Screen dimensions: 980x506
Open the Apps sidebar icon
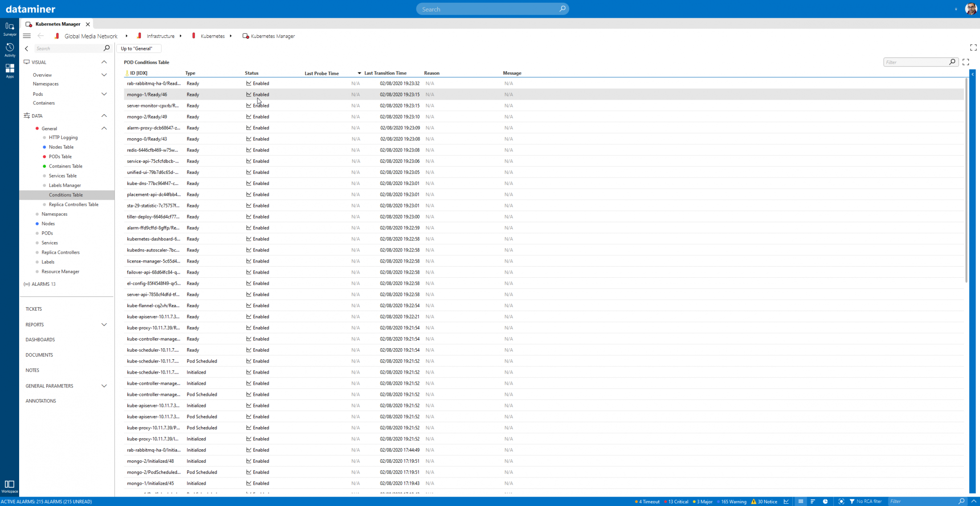pos(9,70)
